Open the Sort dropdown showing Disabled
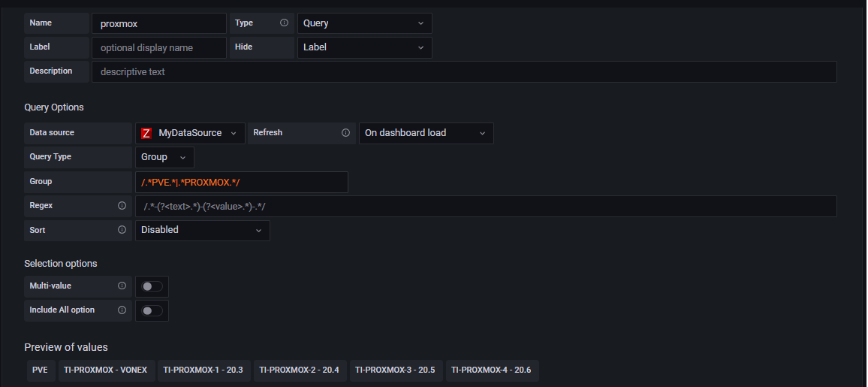The height and width of the screenshot is (387, 868). (202, 230)
